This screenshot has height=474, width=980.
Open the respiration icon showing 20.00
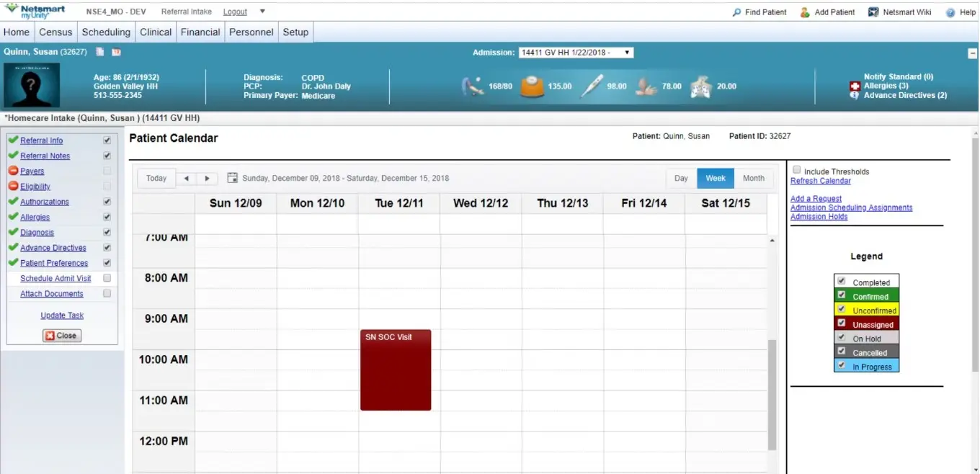pos(700,85)
